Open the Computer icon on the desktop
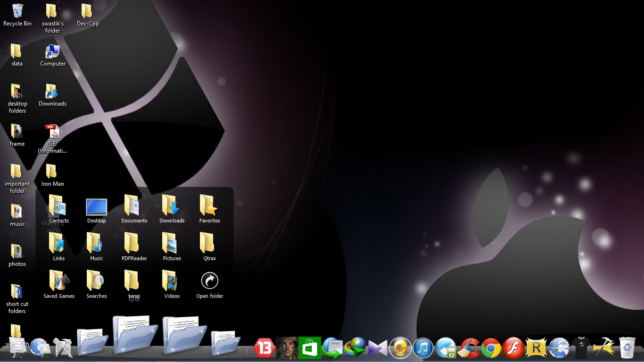This screenshot has width=644, height=362. 52,52
